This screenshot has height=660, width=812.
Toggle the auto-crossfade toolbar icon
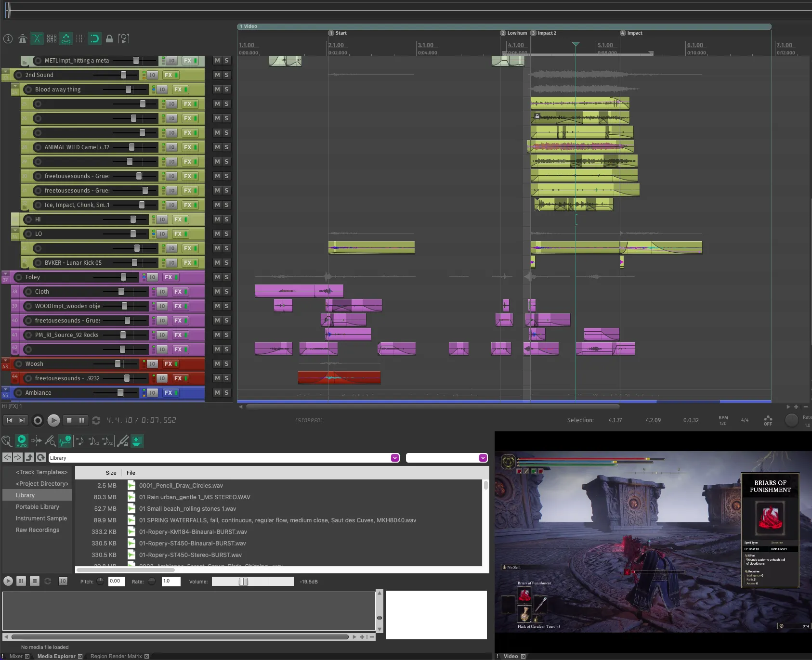click(37, 39)
